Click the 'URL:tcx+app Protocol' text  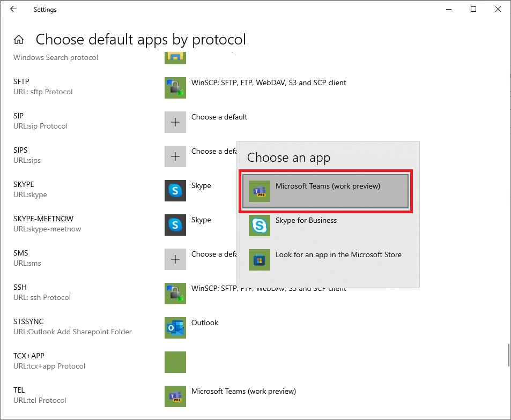(49, 366)
